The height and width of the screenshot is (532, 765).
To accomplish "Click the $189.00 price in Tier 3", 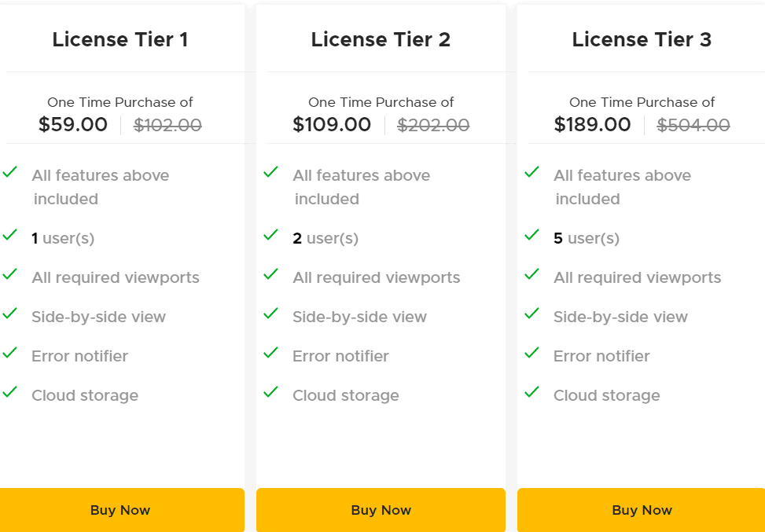I will pos(593,124).
